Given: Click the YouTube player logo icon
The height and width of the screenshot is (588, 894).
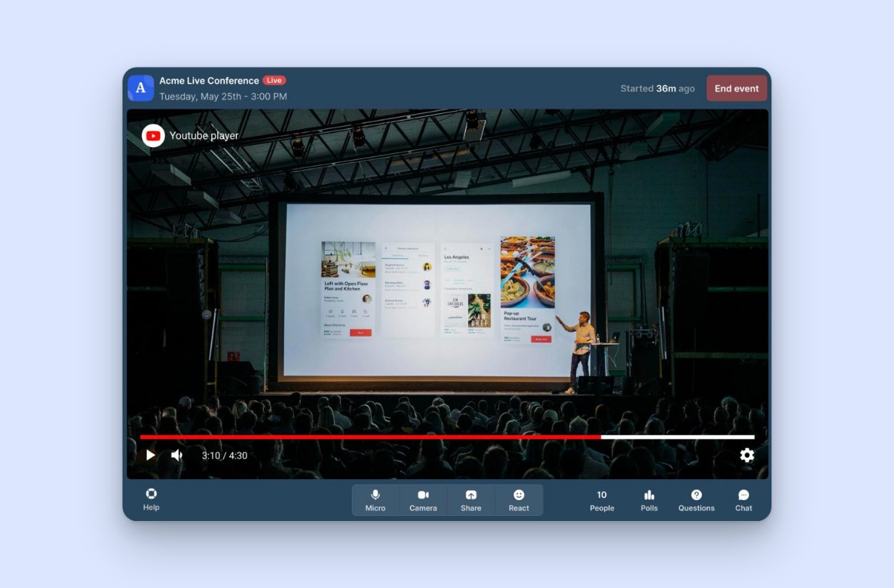Looking at the screenshot, I should [153, 135].
